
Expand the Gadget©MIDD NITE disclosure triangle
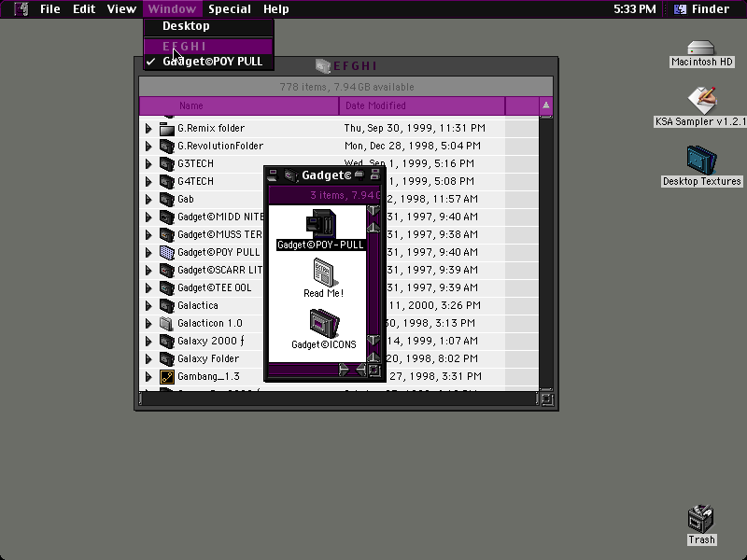pos(148,217)
